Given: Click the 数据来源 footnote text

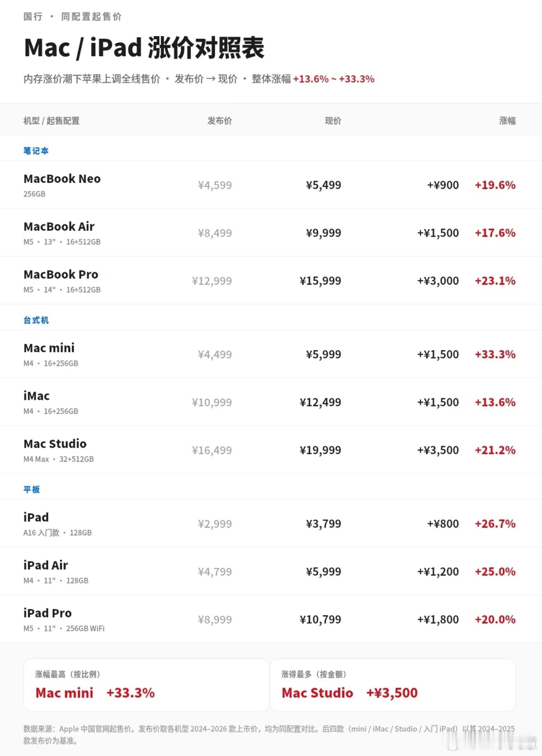Looking at the screenshot, I should [269, 735].
